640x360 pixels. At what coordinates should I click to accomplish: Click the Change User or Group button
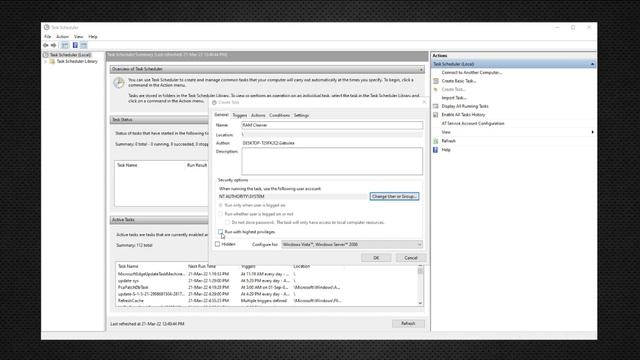pos(394,196)
